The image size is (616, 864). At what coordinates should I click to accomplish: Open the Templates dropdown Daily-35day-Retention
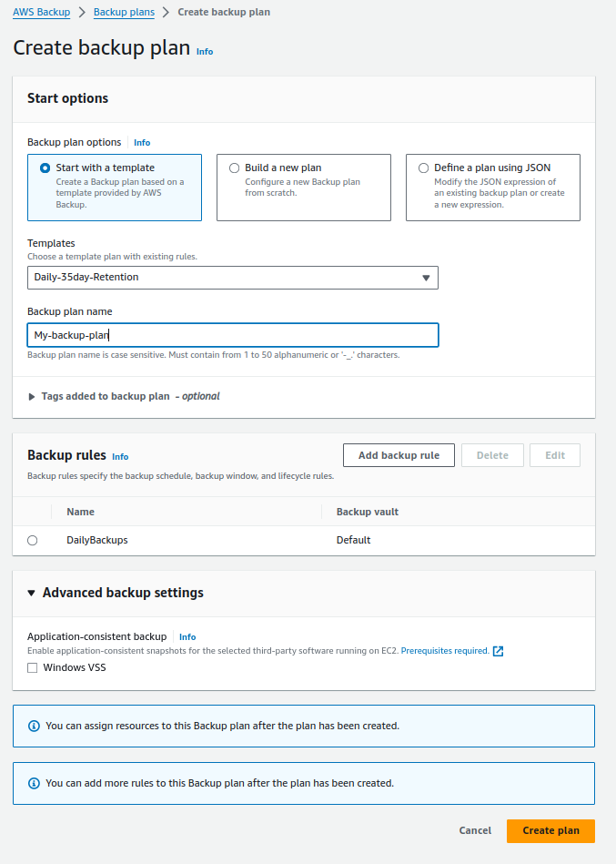pos(233,278)
